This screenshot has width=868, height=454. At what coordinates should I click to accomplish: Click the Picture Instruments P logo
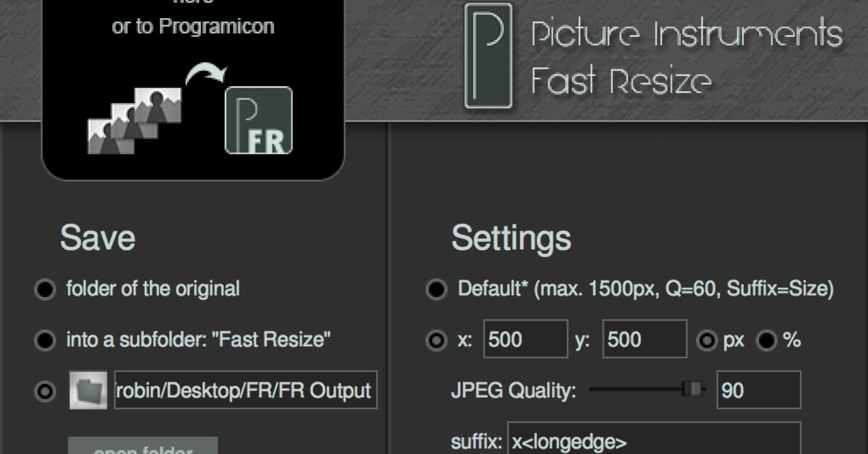(488, 56)
